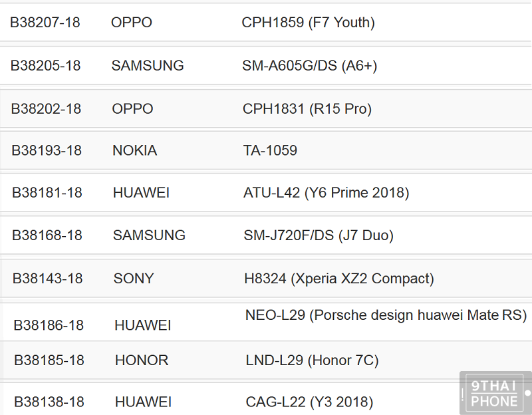
Task: Click the HONOR brand cell
Action: [x=142, y=360]
